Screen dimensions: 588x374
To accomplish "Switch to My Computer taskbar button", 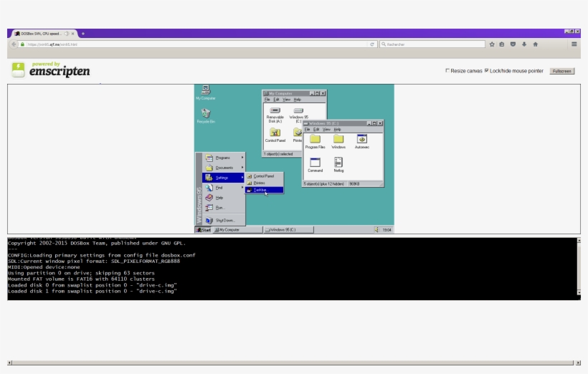I will tap(238, 230).
